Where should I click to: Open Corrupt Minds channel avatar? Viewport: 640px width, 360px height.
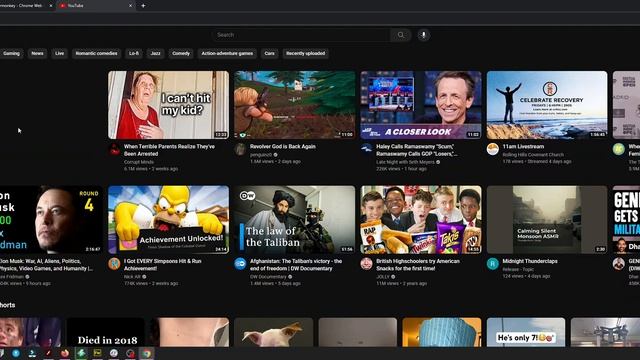(115, 150)
